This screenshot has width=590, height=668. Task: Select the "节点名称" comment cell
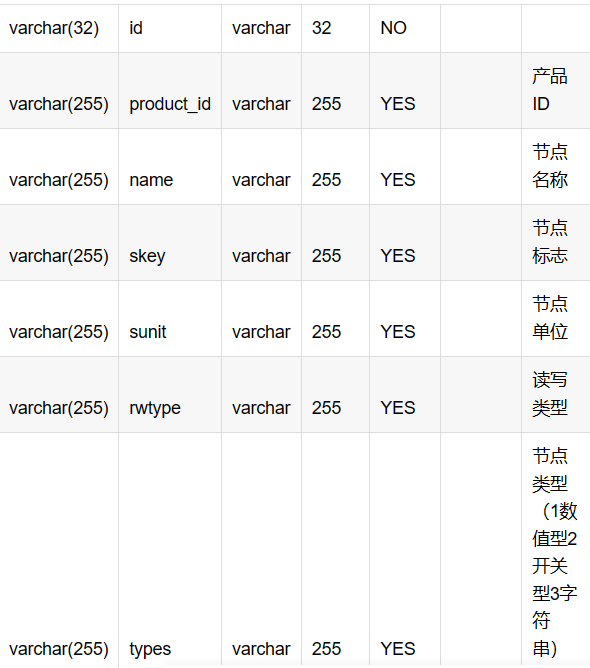[555, 167]
